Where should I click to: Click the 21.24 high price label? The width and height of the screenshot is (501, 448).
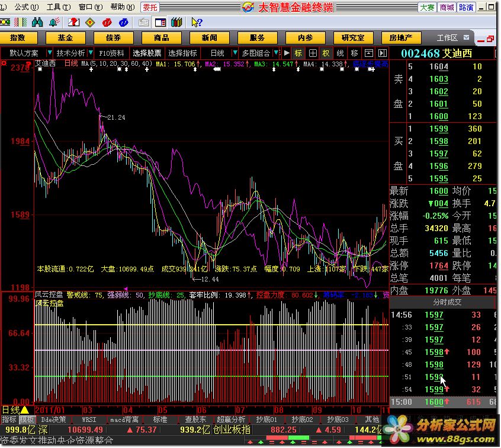pos(116,117)
